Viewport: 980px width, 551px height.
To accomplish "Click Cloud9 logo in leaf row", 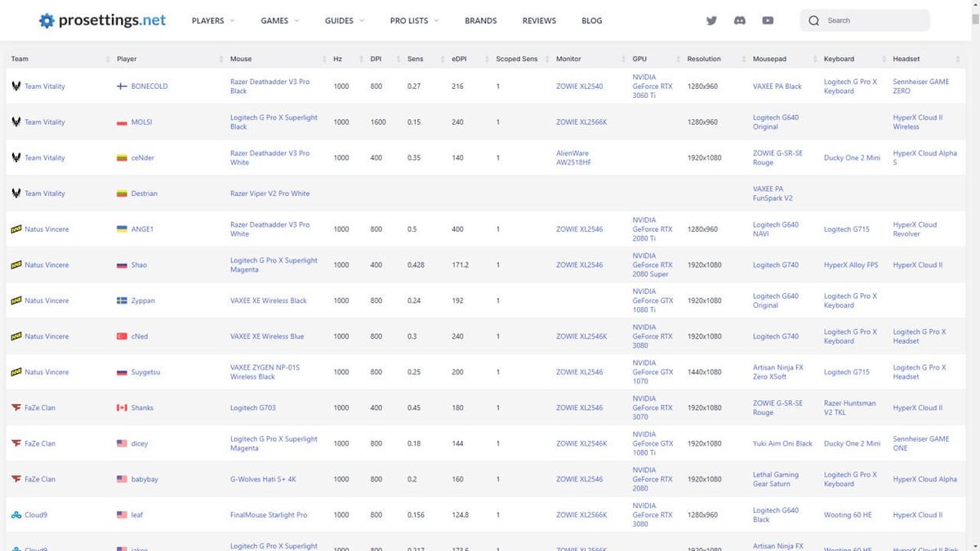I will pyautogui.click(x=16, y=515).
